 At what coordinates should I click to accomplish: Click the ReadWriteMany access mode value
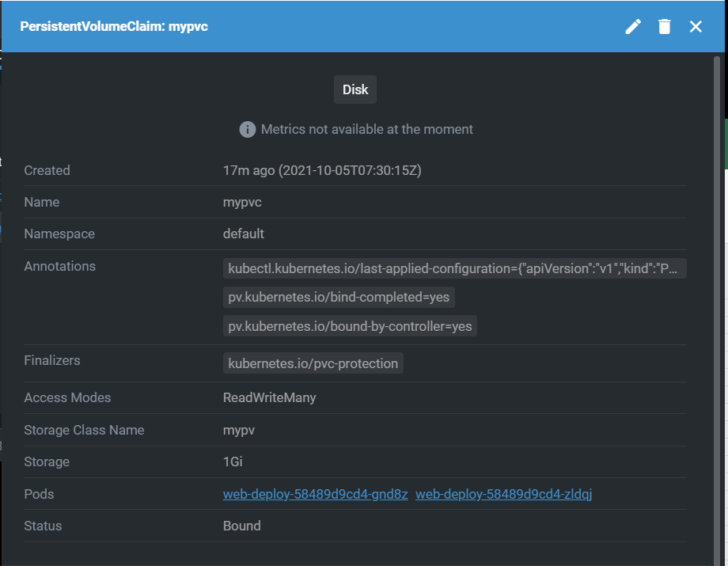tap(269, 397)
